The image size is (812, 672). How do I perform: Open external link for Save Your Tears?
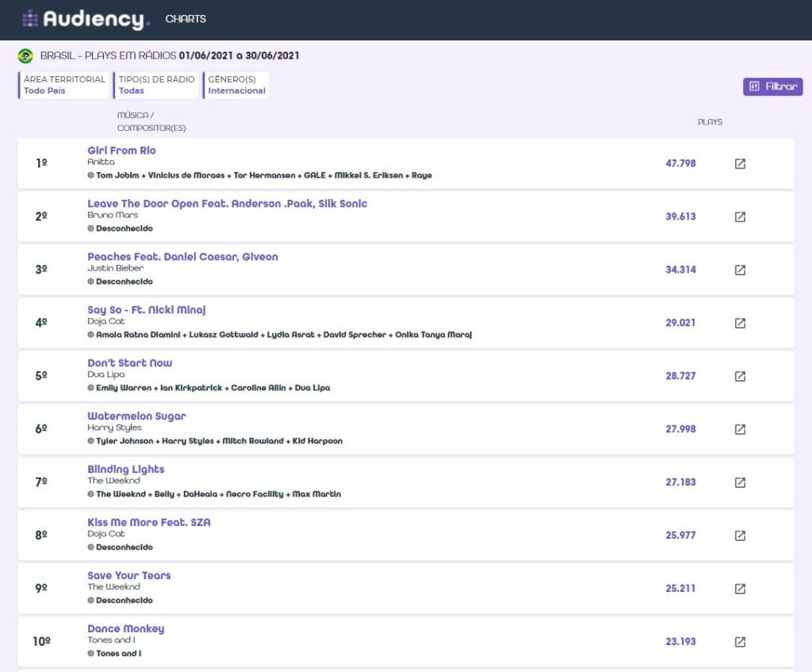[740, 589]
